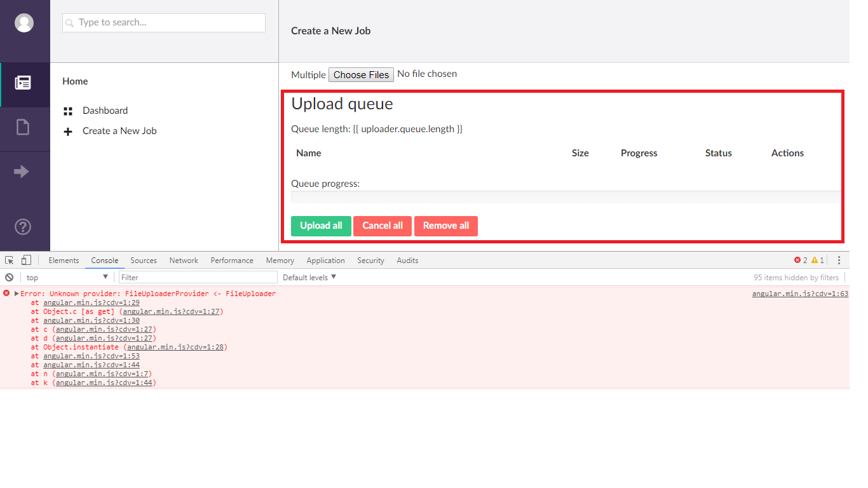868x488 pixels.
Task: Open angular.min.js?cdv=1:63 source link
Action: (800, 294)
